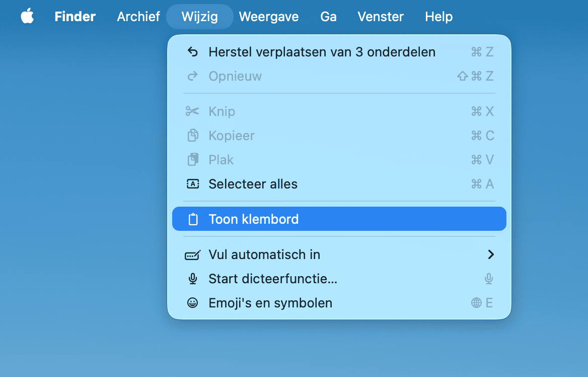Click the clipboard icon beside Toon klembord
This screenshot has width=588, height=377.
[x=192, y=219]
